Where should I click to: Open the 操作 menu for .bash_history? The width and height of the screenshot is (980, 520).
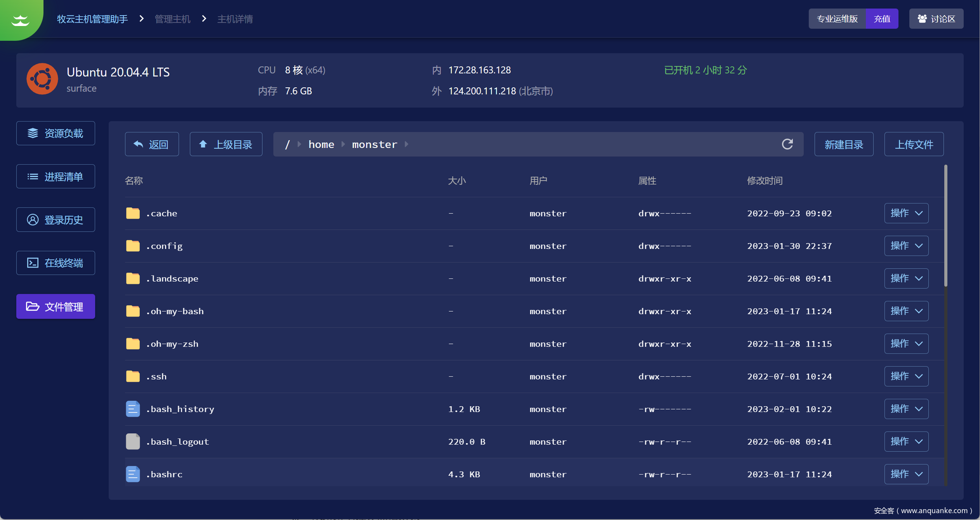click(906, 409)
